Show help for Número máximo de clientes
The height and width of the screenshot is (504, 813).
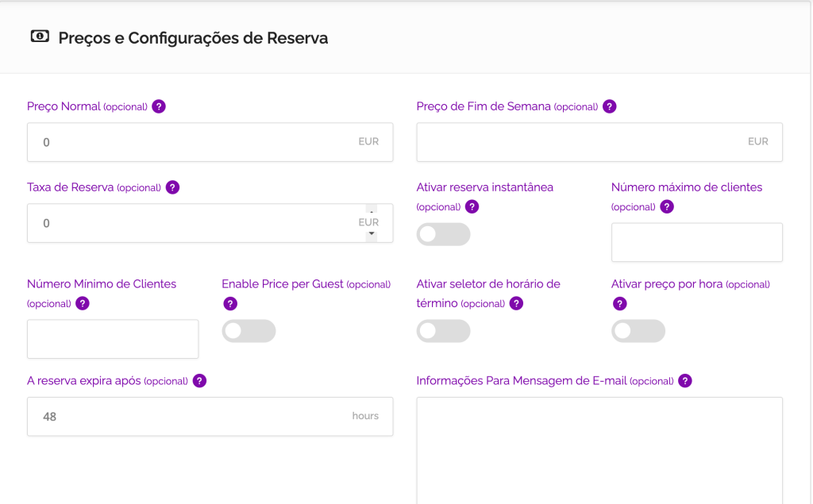coord(667,206)
